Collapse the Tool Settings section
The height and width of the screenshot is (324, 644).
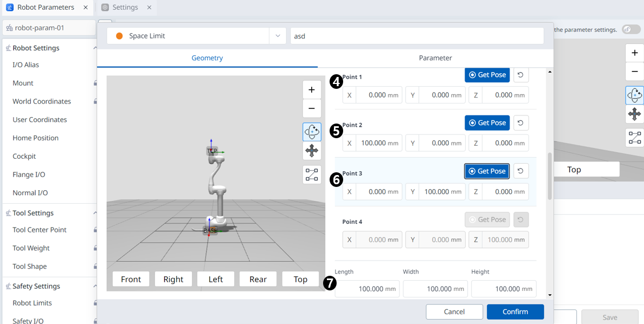94,213
